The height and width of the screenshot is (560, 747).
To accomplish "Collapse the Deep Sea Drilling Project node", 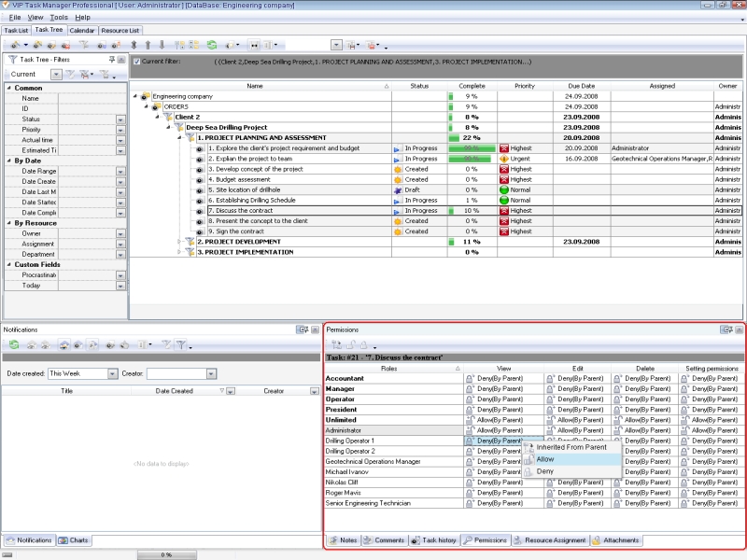I will pos(169,127).
